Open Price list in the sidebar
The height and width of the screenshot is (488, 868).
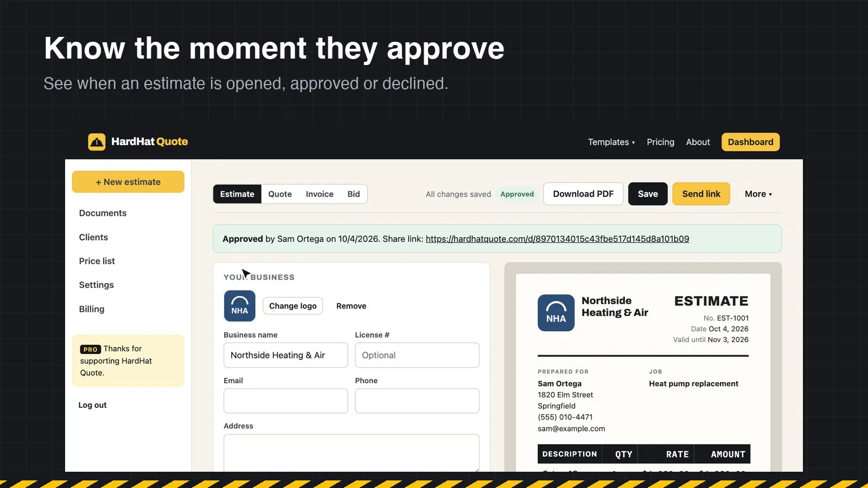97,261
